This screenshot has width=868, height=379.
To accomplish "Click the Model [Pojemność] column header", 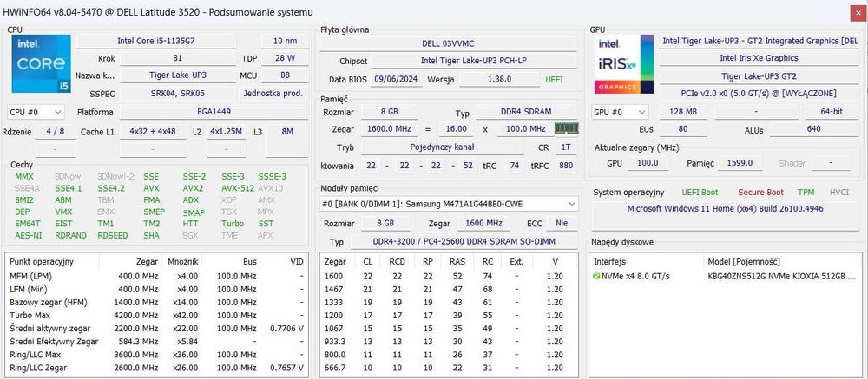I will 781,262.
